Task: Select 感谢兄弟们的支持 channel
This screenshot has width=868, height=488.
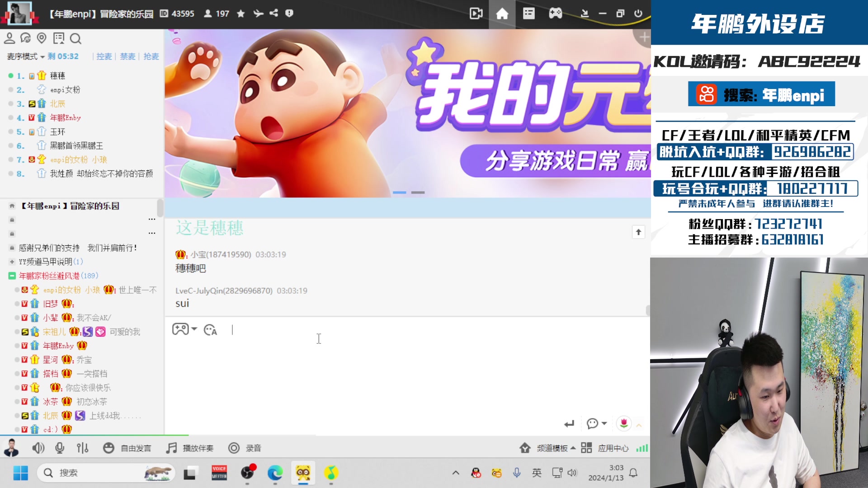Action: pos(78,248)
